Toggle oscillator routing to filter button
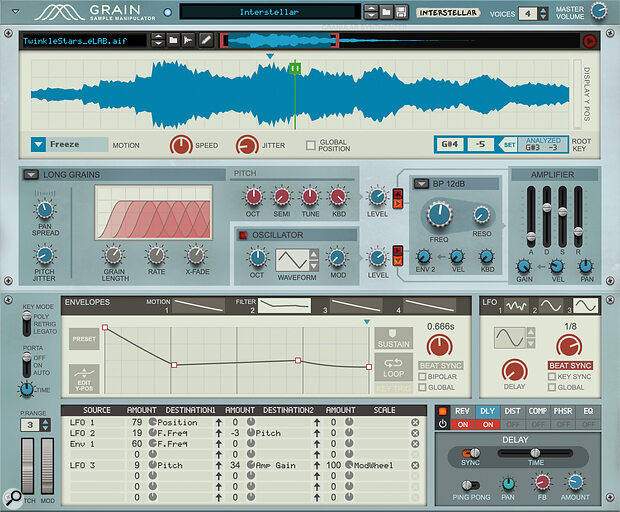620x512 pixels. click(397, 256)
